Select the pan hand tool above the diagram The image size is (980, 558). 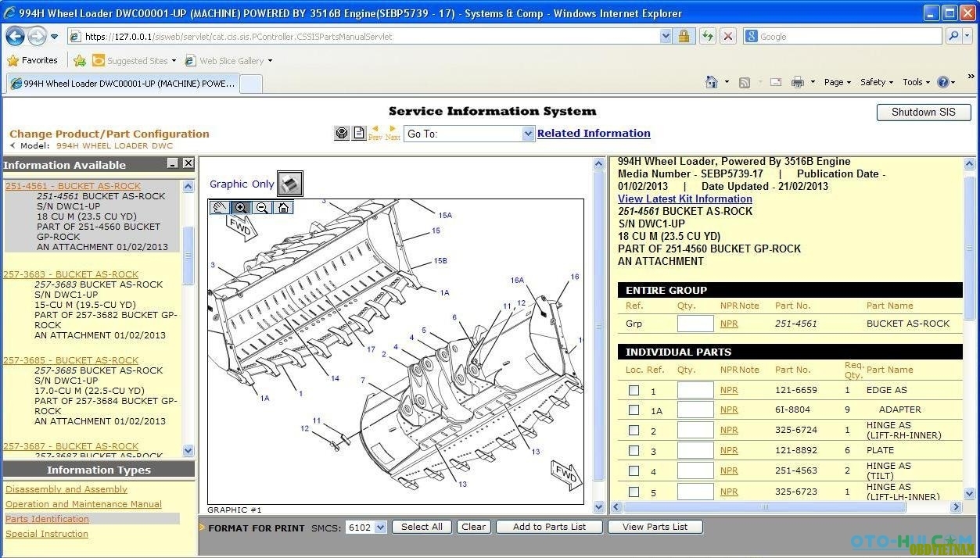click(220, 208)
